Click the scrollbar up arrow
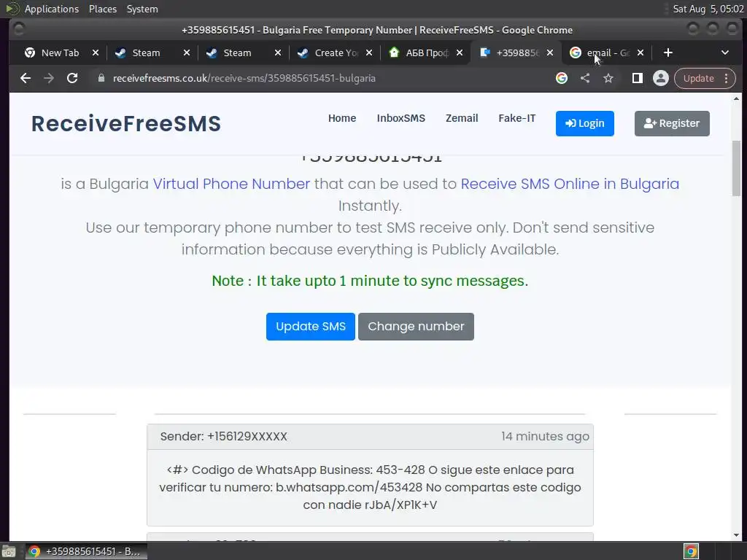 (736, 98)
